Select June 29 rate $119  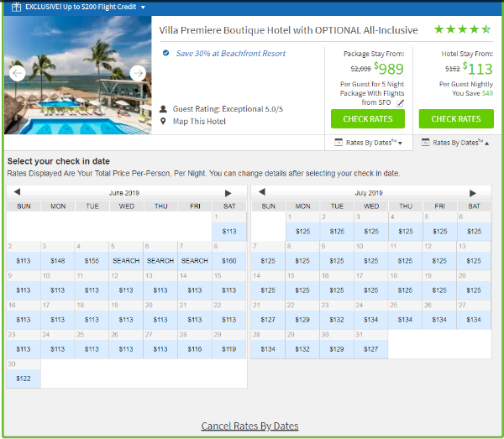coord(229,349)
